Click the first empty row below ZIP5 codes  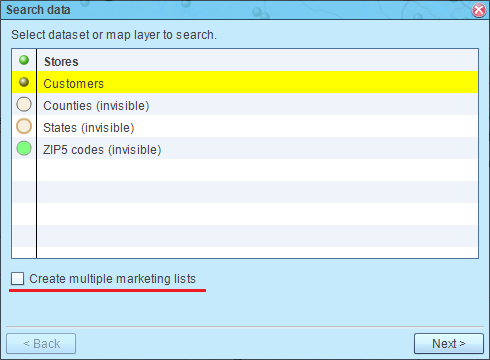coord(245,170)
